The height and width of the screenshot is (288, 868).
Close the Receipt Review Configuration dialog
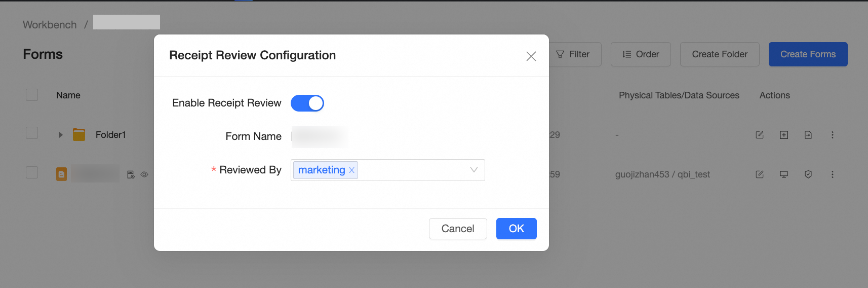[531, 56]
